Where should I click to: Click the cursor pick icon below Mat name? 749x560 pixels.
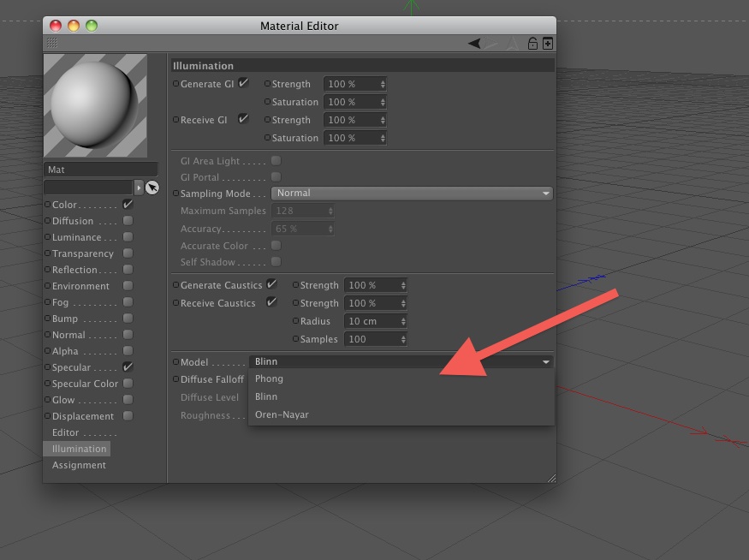152,188
